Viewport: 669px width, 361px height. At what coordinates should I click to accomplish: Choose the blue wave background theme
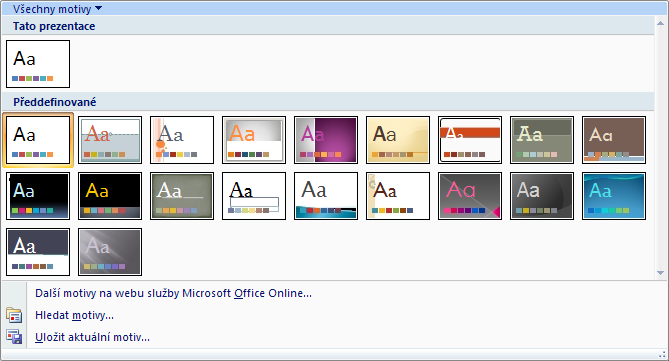[x=614, y=196]
